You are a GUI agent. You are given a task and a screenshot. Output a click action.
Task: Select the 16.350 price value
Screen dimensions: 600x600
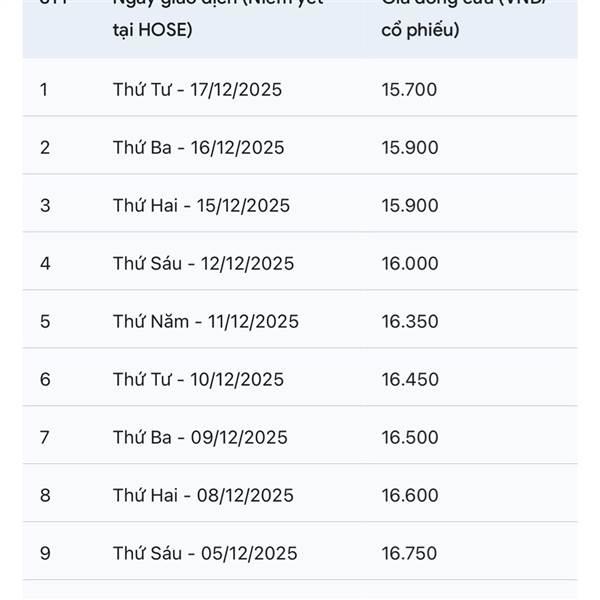point(409,322)
